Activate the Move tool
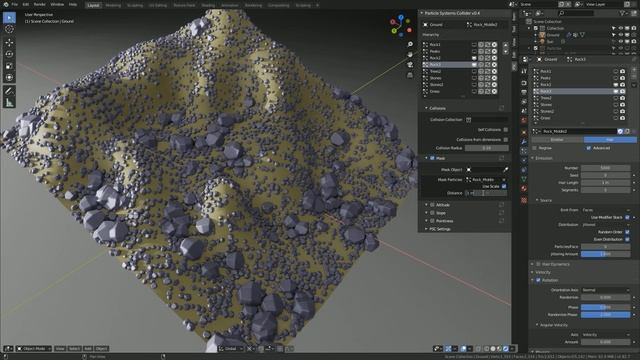The width and height of the screenshot is (640, 360). click(x=9, y=43)
